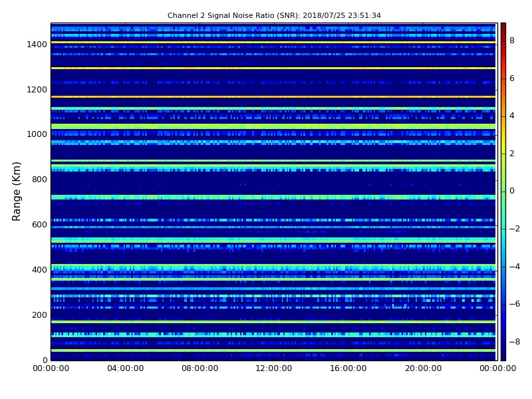532x399 pixels.
Task: Click the yellow band just above 1400 km
Action: tap(273, 43)
